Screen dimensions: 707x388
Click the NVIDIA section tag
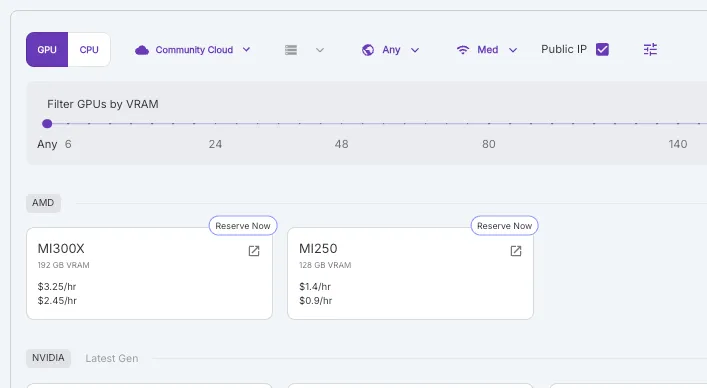click(48, 358)
